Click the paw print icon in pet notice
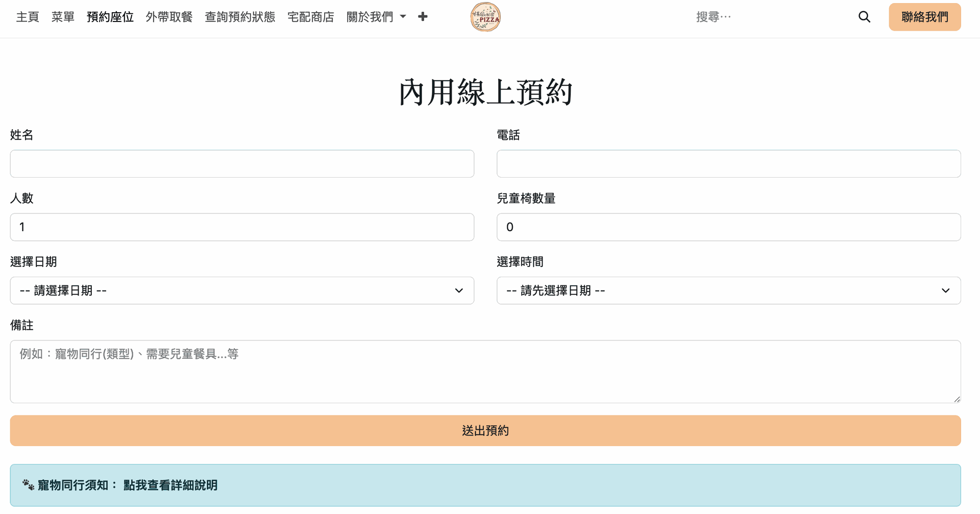Viewport: 980px width, 514px height. [x=28, y=485]
